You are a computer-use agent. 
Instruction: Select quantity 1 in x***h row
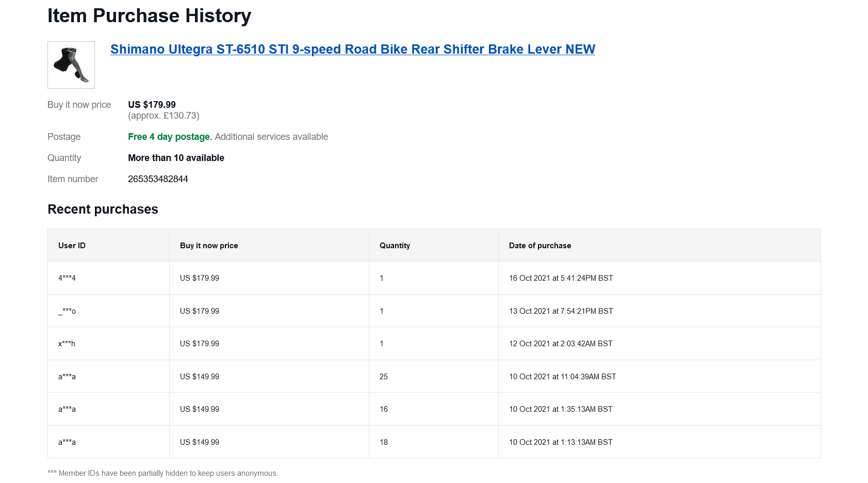pyautogui.click(x=382, y=344)
